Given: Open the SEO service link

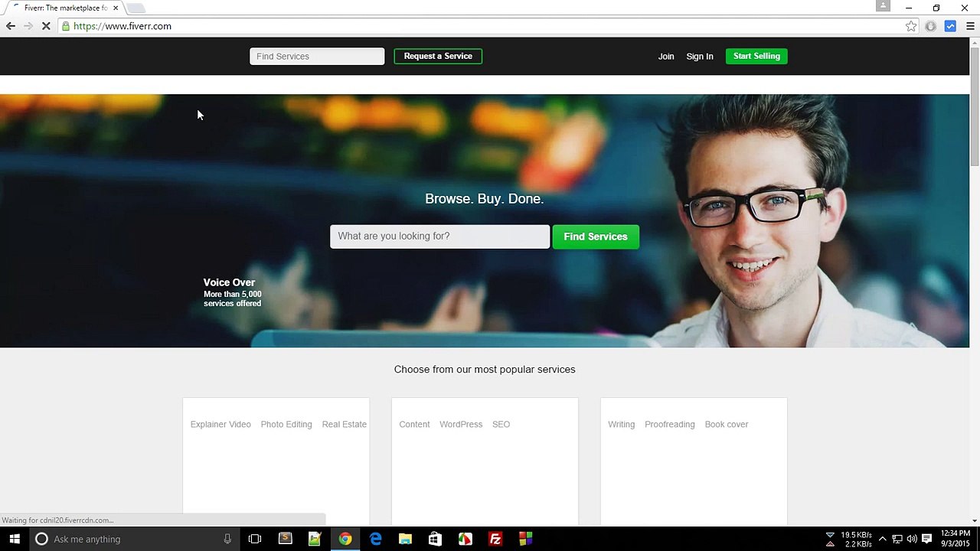Looking at the screenshot, I should click(501, 424).
